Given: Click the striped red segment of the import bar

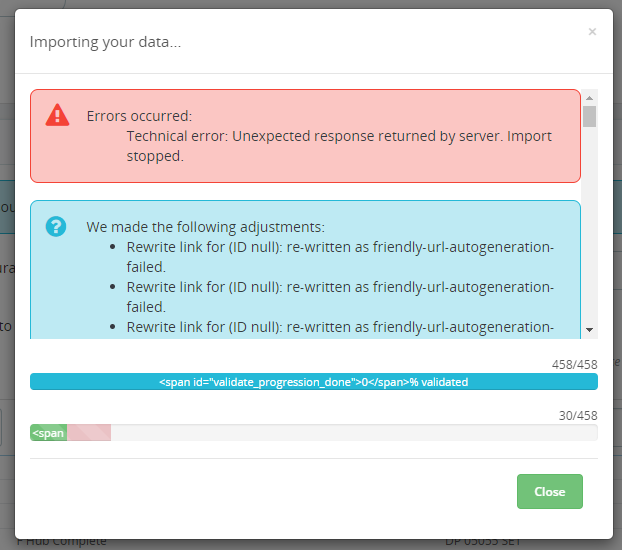Looking at the screenshot, I should [x=88, y=433].
